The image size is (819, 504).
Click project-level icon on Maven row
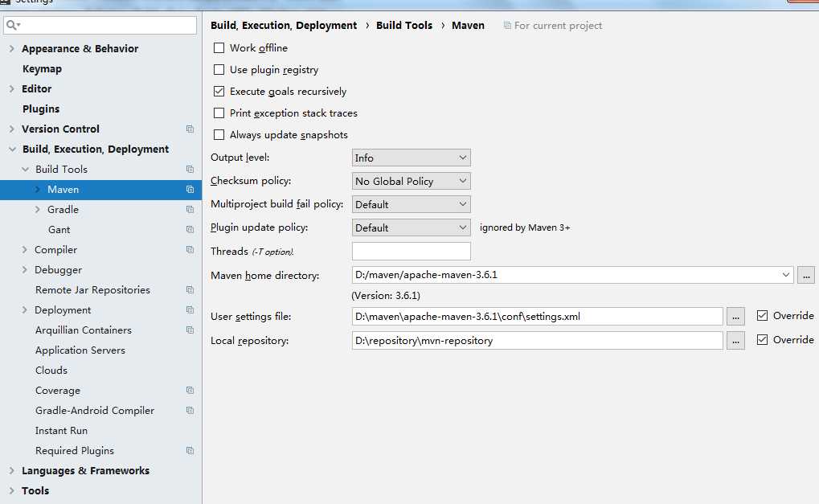pyautogui.click(x=190, y=190)
